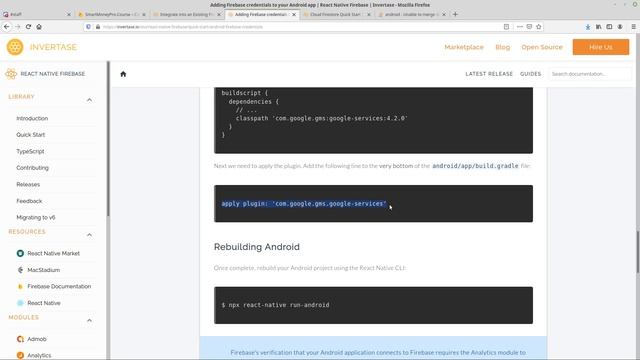
Task: Click the Invertase sun logo
Action: coord(15,47)
